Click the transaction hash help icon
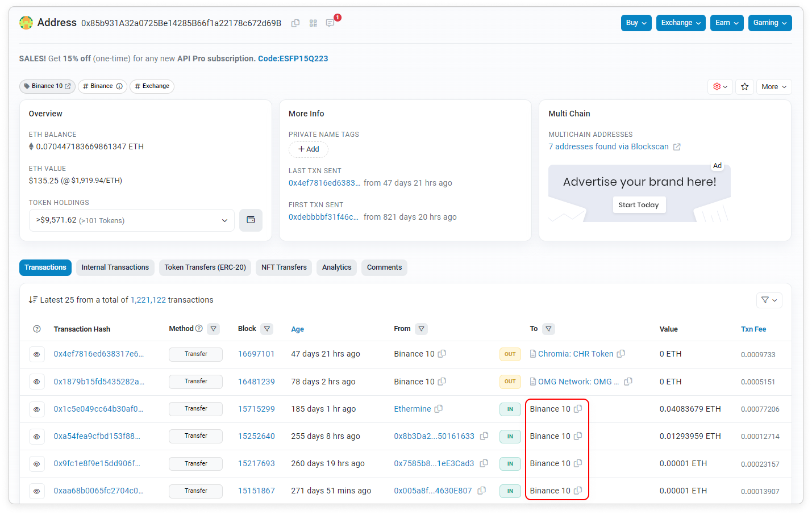 pyautogui.click(x=37, y=329)
